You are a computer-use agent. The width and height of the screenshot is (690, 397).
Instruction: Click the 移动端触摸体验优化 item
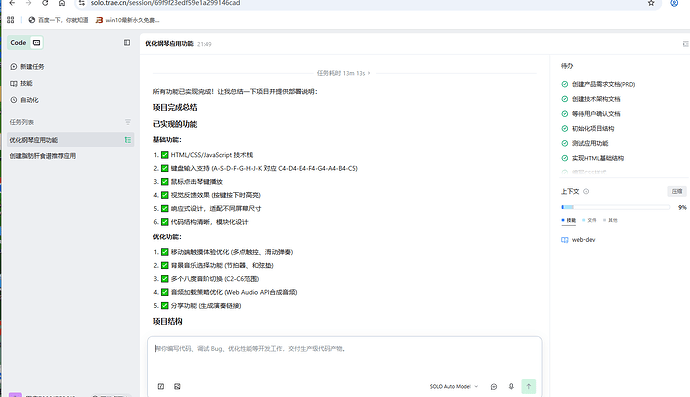click(x=232, y=252)
